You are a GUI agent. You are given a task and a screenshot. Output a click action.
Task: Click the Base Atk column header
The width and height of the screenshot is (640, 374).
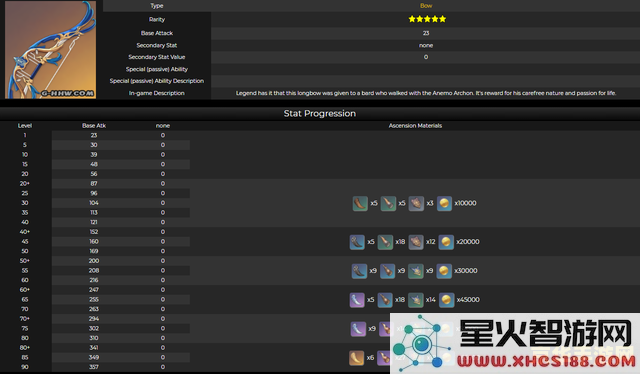[94, 126]
